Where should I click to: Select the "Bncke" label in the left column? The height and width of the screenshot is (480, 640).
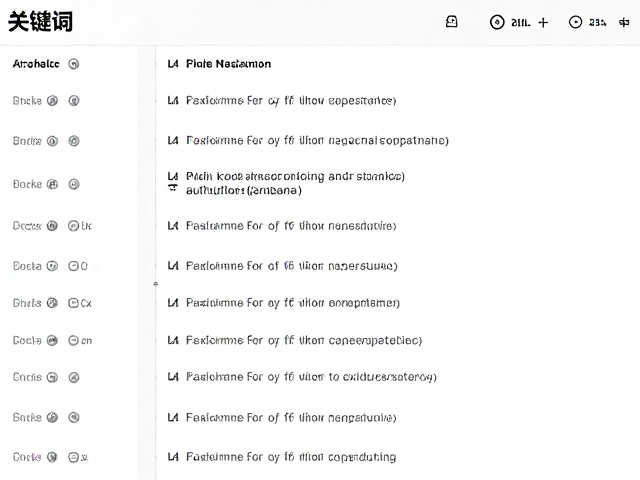(27, 101)
